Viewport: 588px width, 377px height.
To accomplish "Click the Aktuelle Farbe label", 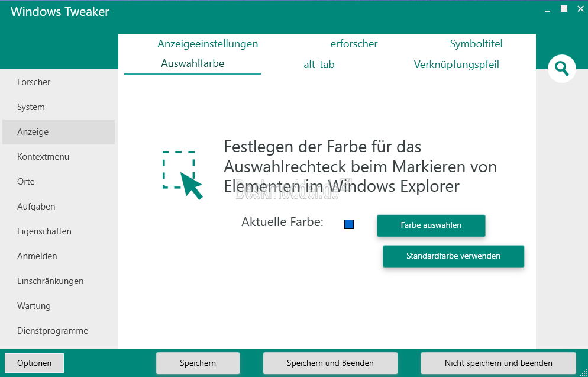I will 282,222.
